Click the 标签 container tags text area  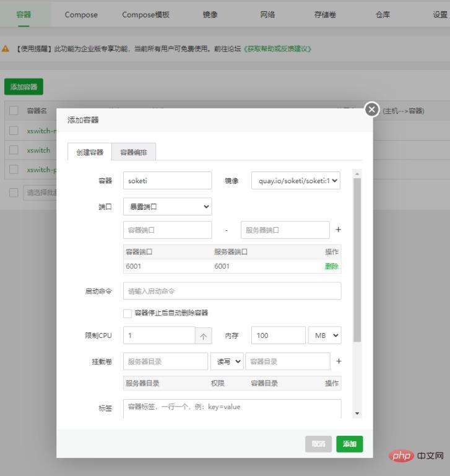click(x=232, y=409)
